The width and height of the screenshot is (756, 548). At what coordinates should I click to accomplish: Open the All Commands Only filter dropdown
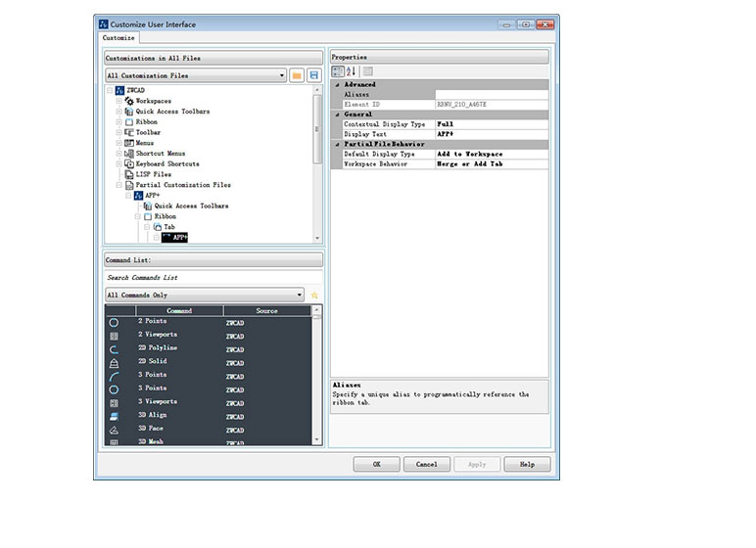pyautogui.click(x=299, y=295)
